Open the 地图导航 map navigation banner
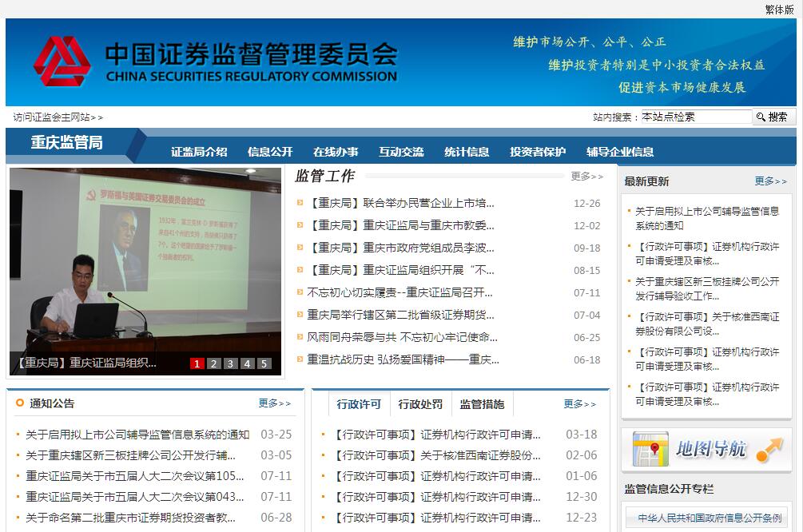Image resolution: width=803 pixels, height=532 pixels. [706, 449]
